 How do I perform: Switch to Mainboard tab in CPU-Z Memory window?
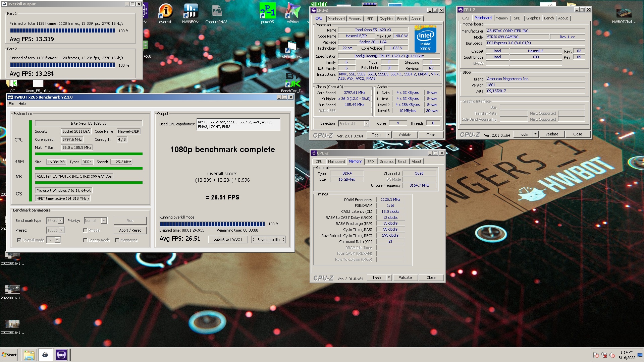336,162
